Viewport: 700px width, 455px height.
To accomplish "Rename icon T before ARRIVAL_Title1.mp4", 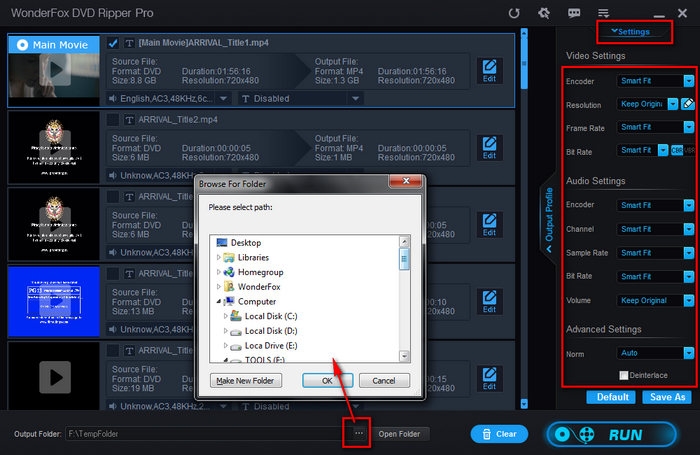I will point(129,43).
